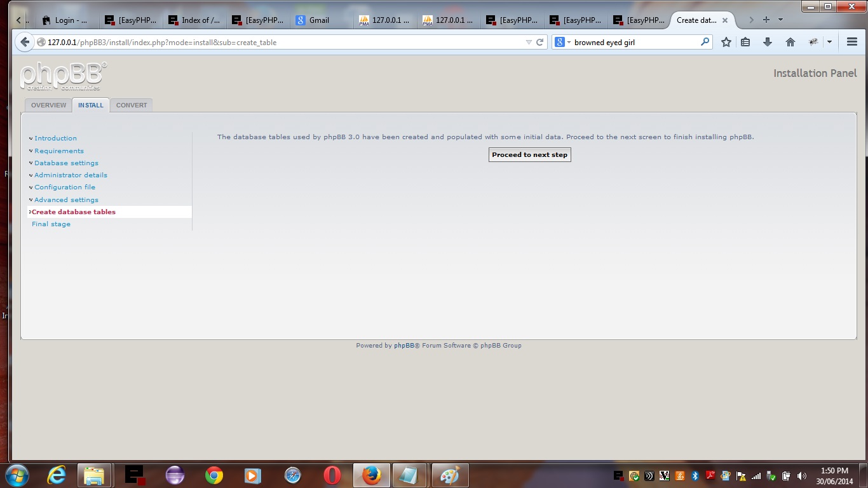Open Eclipse from the taskbar
The image size is (868, 488).
click(x=175, y=475)
